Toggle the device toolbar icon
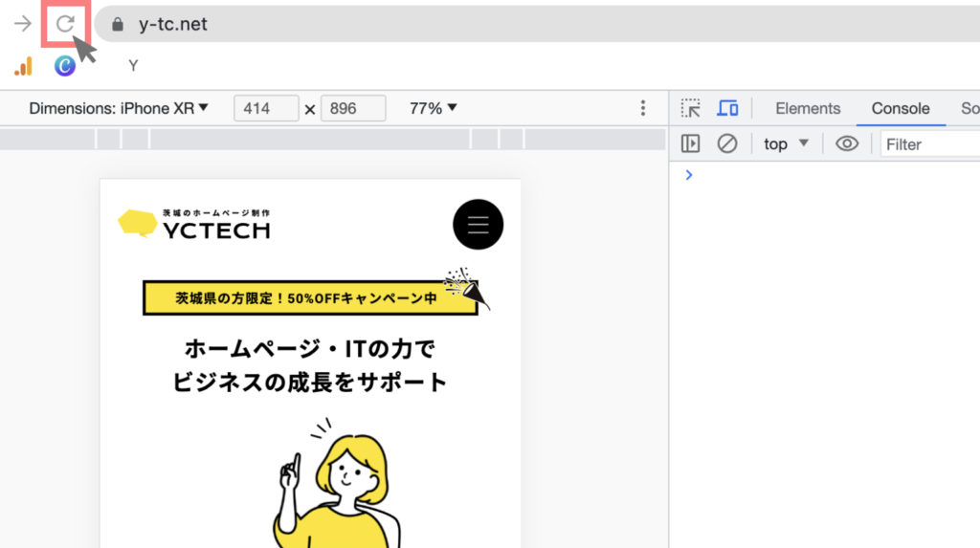This screenshot has height=548, width=980. [x=727, y=108]
